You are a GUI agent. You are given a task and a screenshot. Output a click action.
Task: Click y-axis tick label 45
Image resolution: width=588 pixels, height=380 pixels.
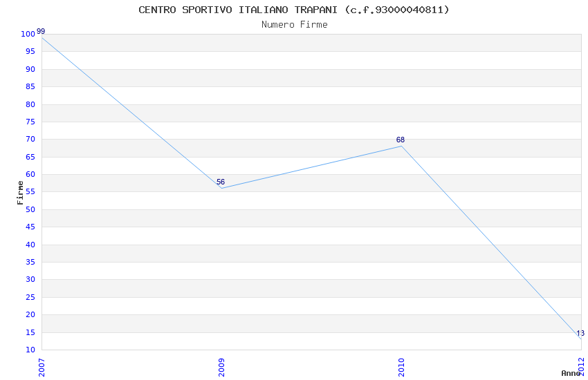(30, 227)
